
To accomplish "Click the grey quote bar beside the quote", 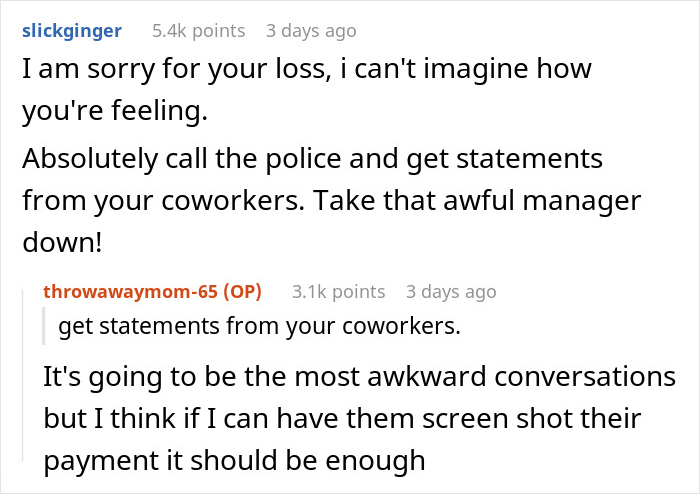I will tap(44, 326).
